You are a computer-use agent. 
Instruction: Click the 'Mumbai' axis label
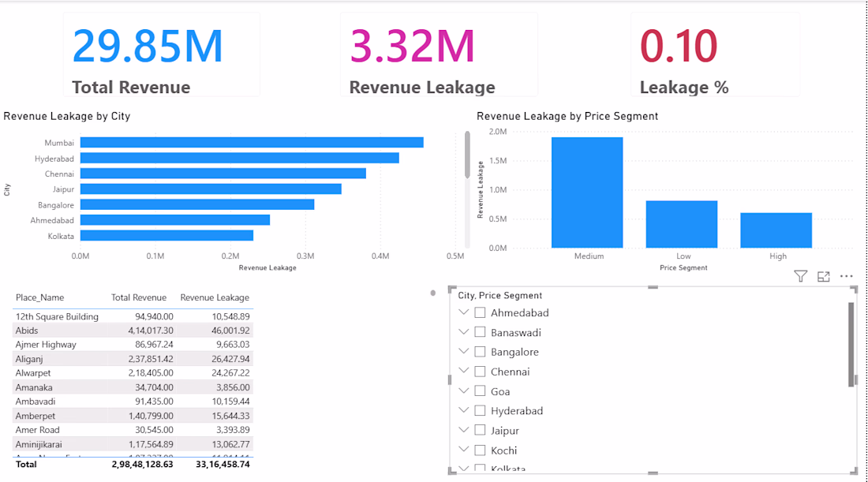click(x=59, y=143)
